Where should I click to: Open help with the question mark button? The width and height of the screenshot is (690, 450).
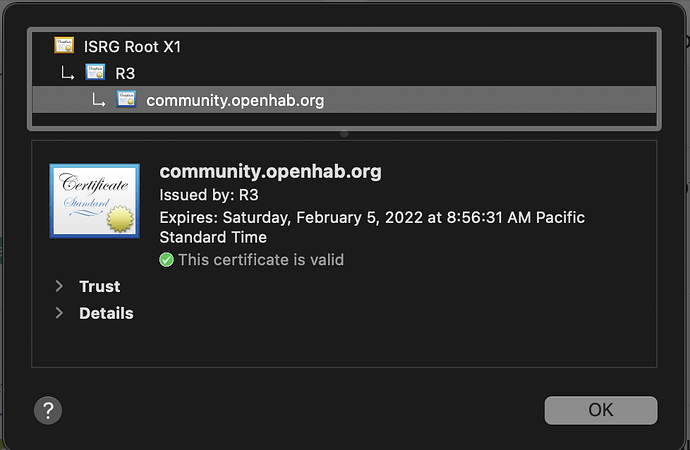coord(48,409)
